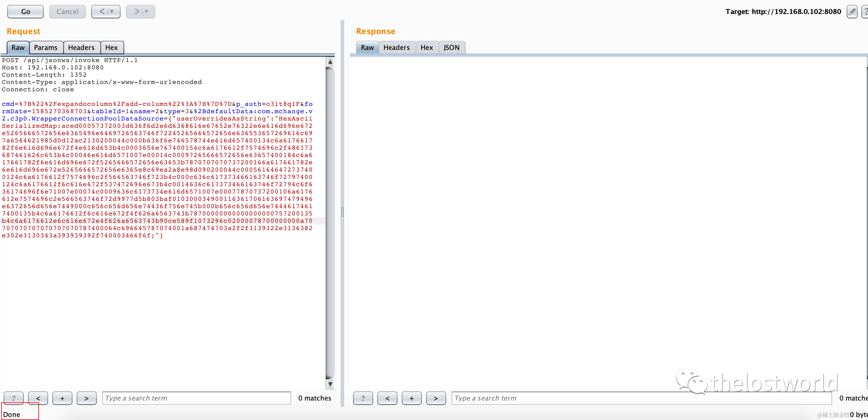This screenshot has width=868, height=420.
Task: Click response search next match arrow
Action: coord(436,398)
